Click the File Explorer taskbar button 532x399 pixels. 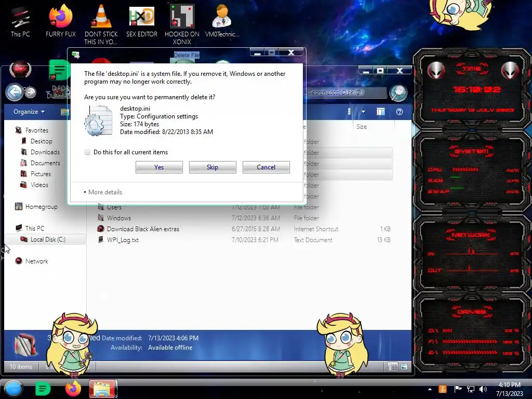pyautogui.click(x=103, y=389)
